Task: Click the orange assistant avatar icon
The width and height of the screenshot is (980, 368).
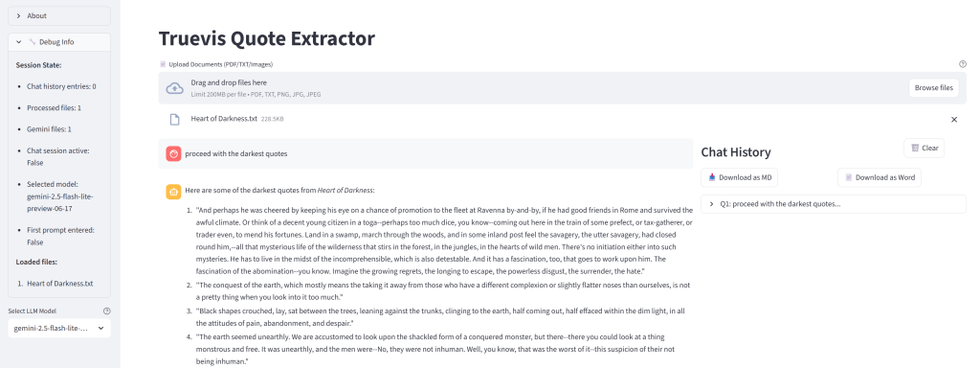Action: point(174,191)
